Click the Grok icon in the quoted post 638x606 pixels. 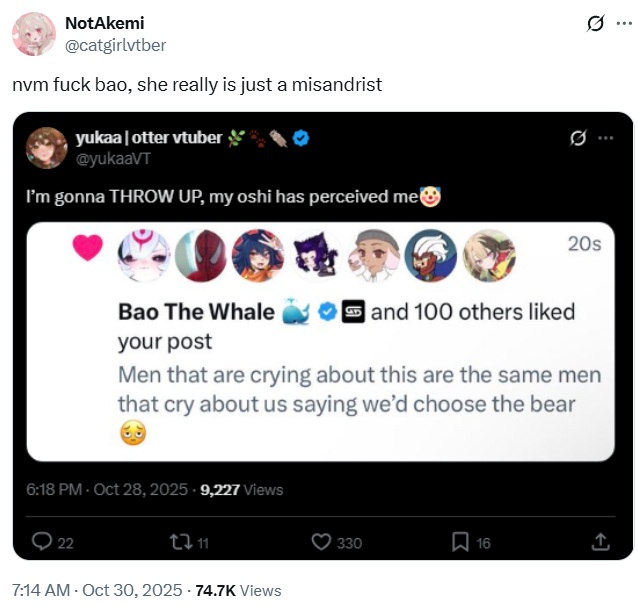(576, 138)
